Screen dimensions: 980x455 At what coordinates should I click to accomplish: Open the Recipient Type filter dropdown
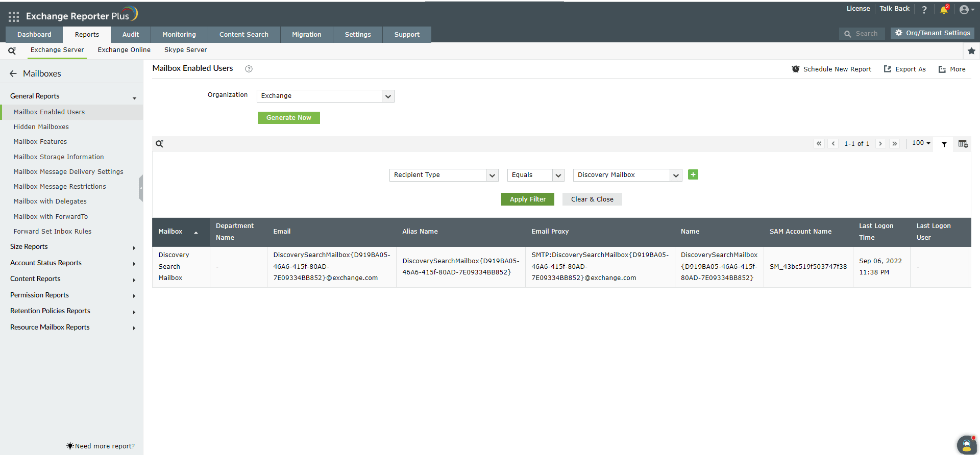point(444,175)
